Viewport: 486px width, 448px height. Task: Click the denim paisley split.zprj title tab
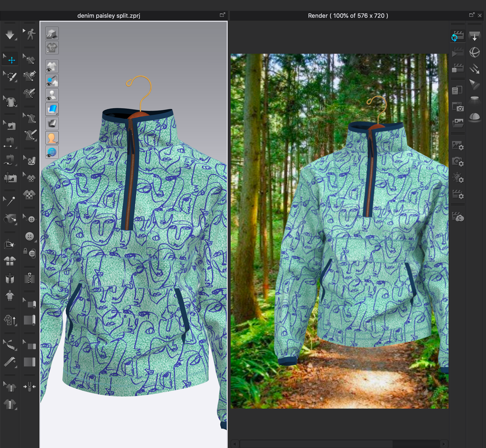pyautogui.click(x=109, y=16)
